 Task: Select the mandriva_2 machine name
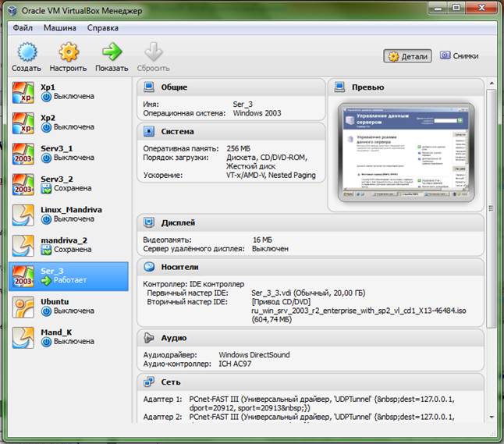coord(64,240)
